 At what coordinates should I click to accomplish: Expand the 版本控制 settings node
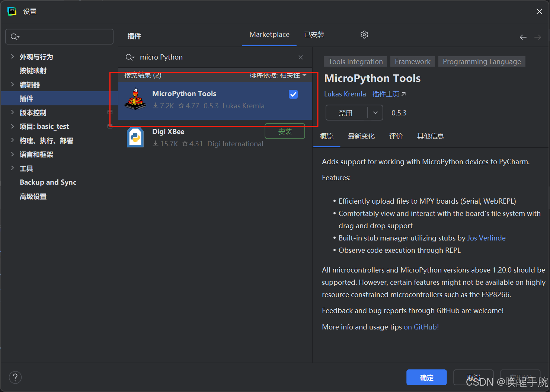point(12,112)
